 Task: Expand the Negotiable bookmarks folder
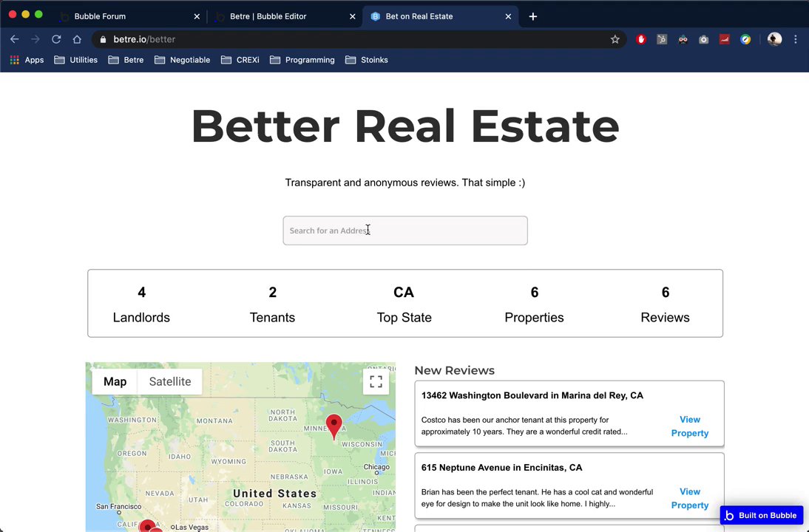[182, 60]
